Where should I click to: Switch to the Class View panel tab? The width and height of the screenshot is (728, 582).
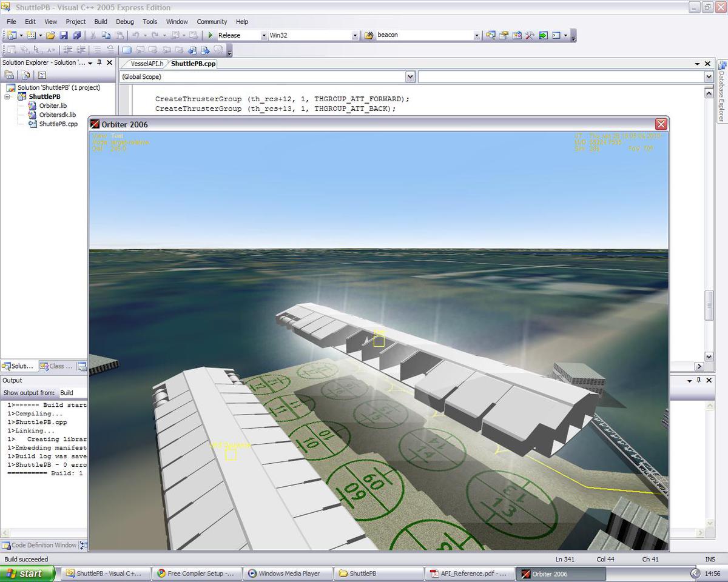point(56,366)
